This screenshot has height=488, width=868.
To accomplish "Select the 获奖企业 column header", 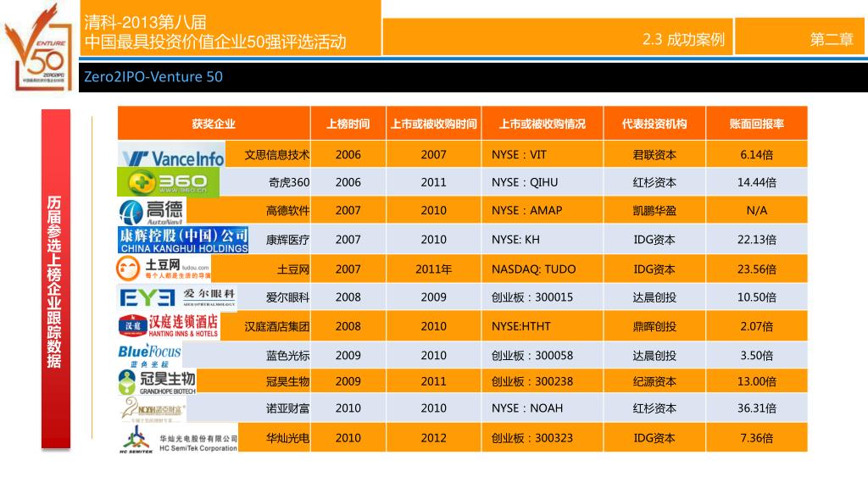I will click(214, 124).
